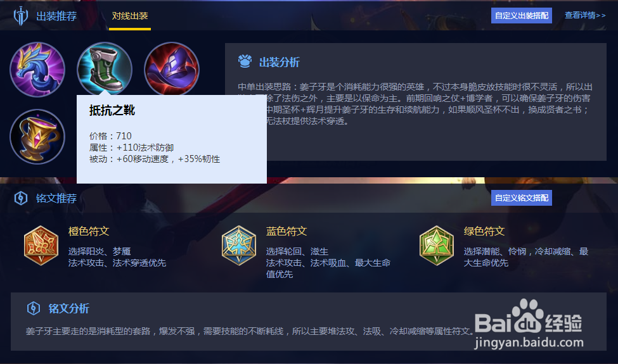The height and width of the screenshot is (364, 618).
Task: Click the green rune hexagon icon
Action: click(x=437, y=246)
